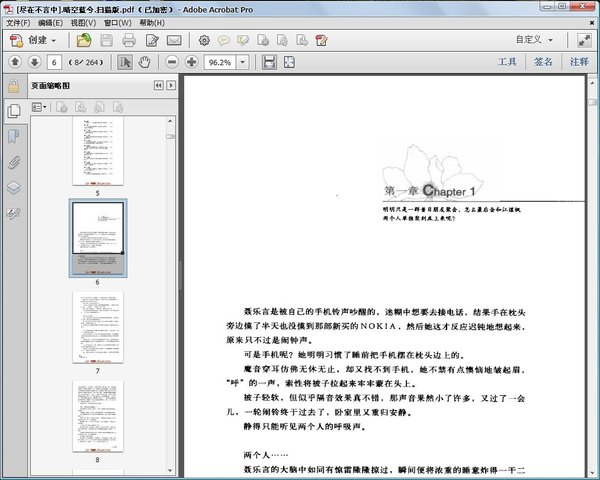The width and height of the screenshot is (600, 480).
Task: Open the 注释 comments pane
Action: pos(579,62)
